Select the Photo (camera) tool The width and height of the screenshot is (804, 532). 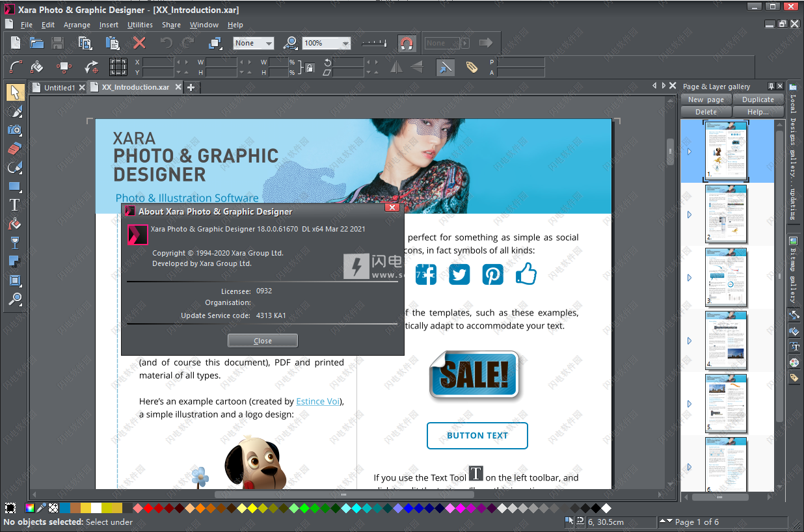pyautogui.click(x=15, y=130)
